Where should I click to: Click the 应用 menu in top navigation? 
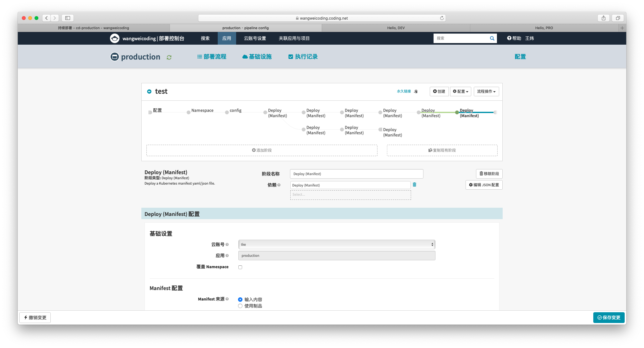pyautogui.click(x=226, y=38)
